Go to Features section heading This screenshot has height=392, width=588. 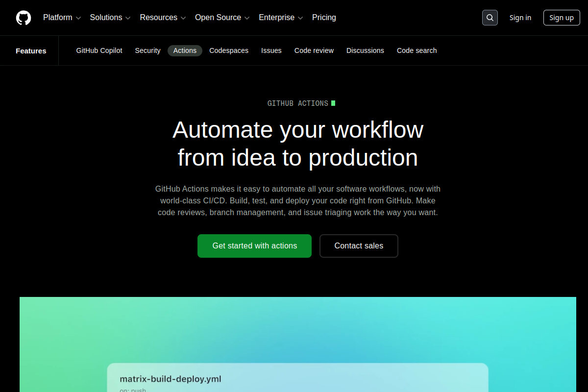coord(31,50)
